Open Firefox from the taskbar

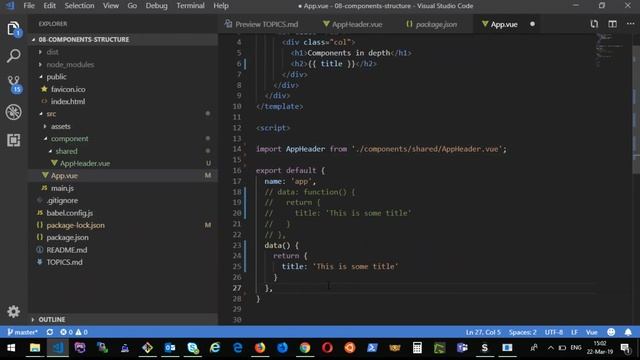(260, 348)
